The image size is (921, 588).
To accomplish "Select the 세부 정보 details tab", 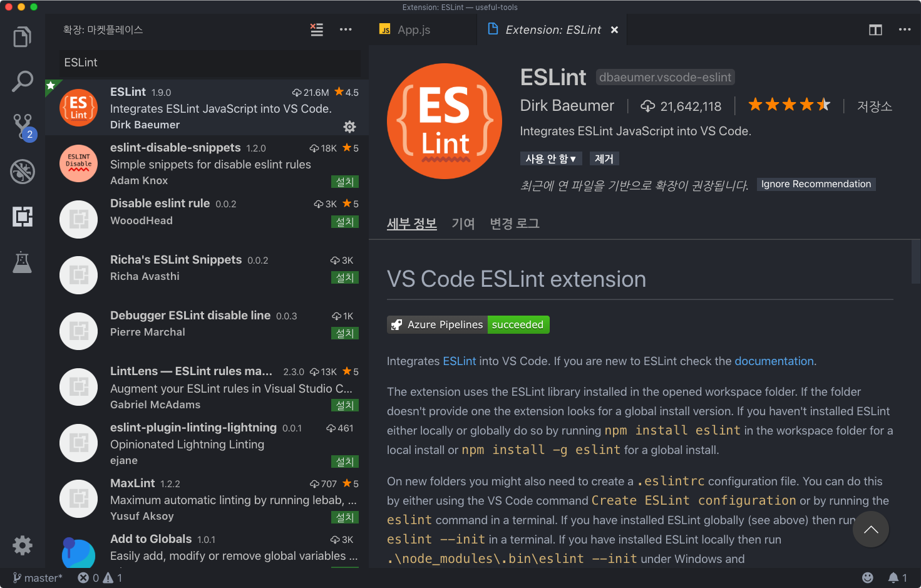I will coord(411,224).
